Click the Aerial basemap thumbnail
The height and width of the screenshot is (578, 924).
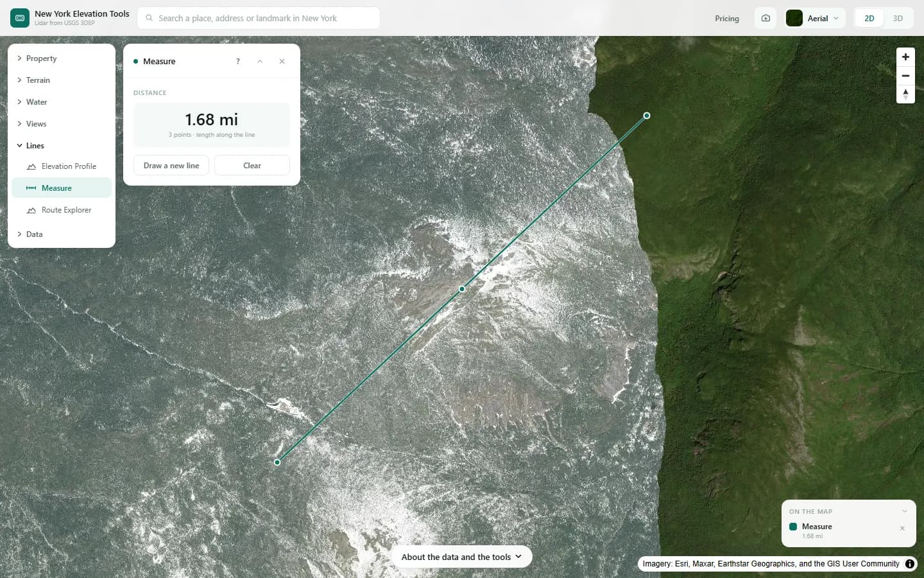point(794,18)
